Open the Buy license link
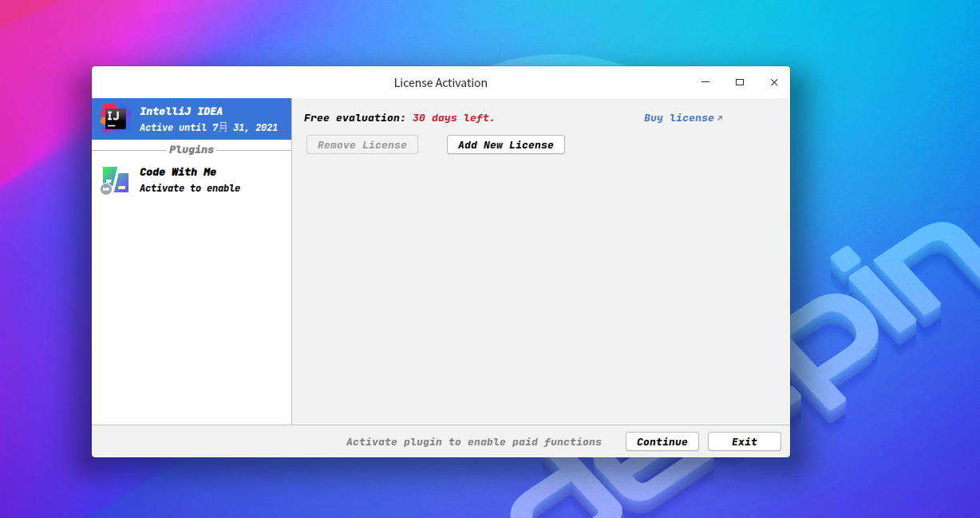This screenshot has height=518, width=980. tap(683, 118)
